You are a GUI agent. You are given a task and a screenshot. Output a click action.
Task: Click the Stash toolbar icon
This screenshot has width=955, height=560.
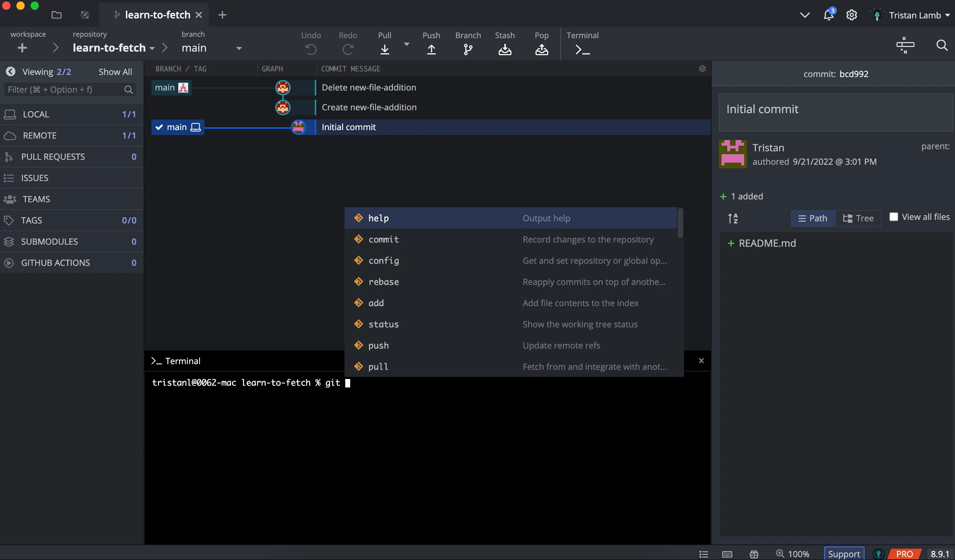click(504, 49)
